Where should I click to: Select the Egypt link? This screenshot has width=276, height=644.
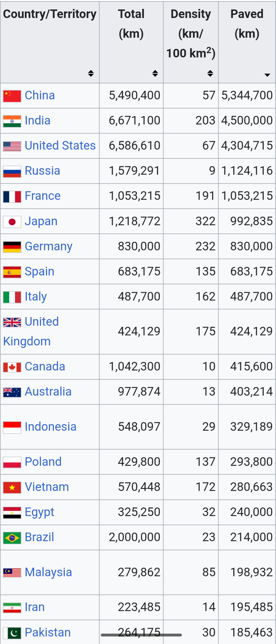tap(39, 512)
